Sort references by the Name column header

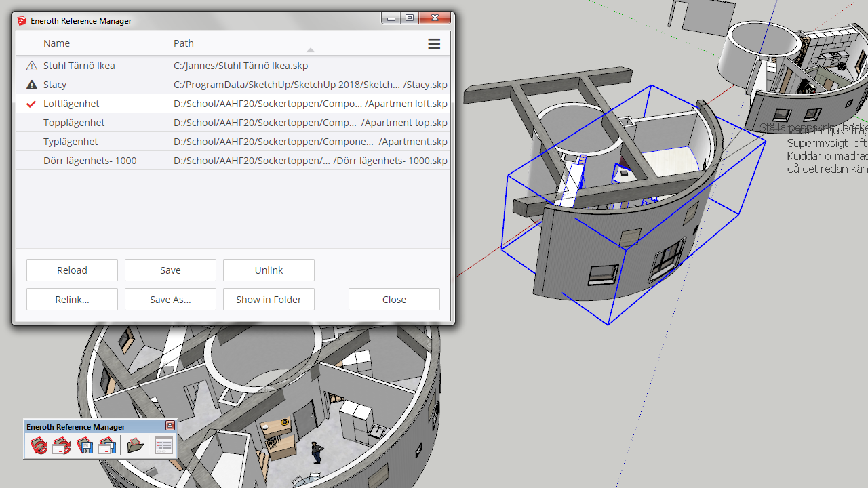(56, 43)
